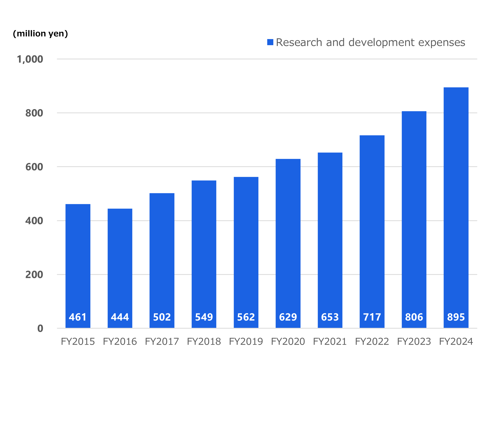Click the '444' data value label

[x=120, y=317]
